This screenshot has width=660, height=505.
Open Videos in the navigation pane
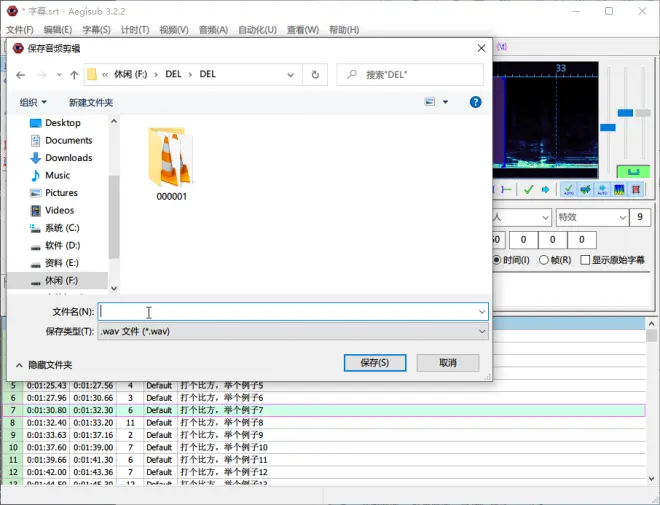pos(58,210)
